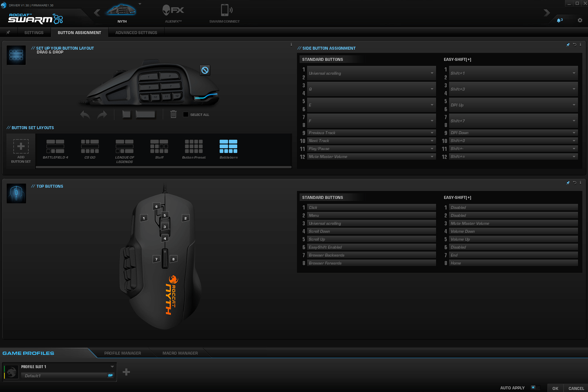Show info for Side Button Assignment panel
This screenshot has height=392, width=588.
click(581, 45)
